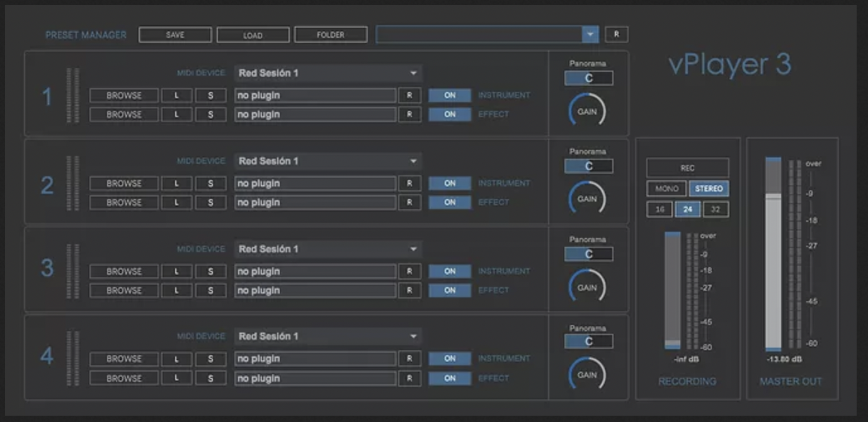Click the L button on channel 1's instrument row
868x422 pixels.
point(176,95)
